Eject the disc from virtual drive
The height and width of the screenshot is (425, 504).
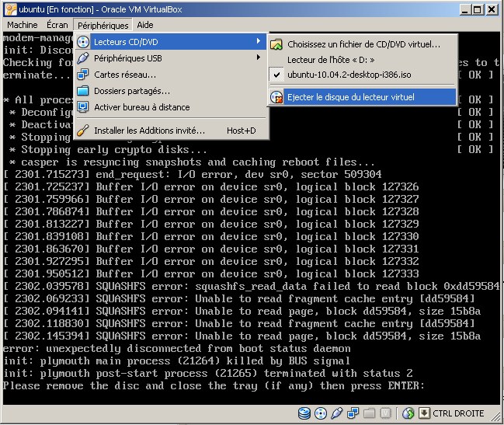click(x=363, y=97)
